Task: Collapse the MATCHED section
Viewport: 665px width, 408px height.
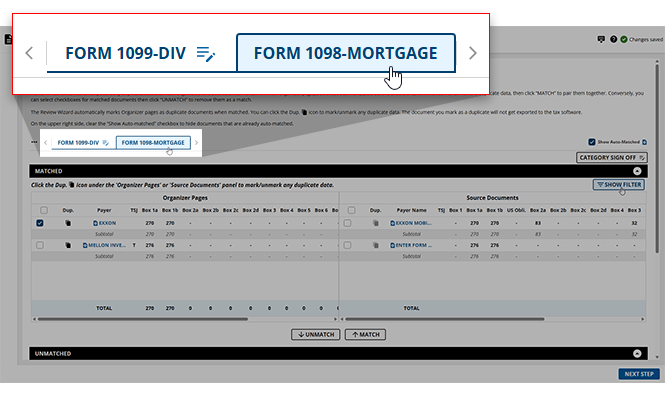Action: (637, 171)
